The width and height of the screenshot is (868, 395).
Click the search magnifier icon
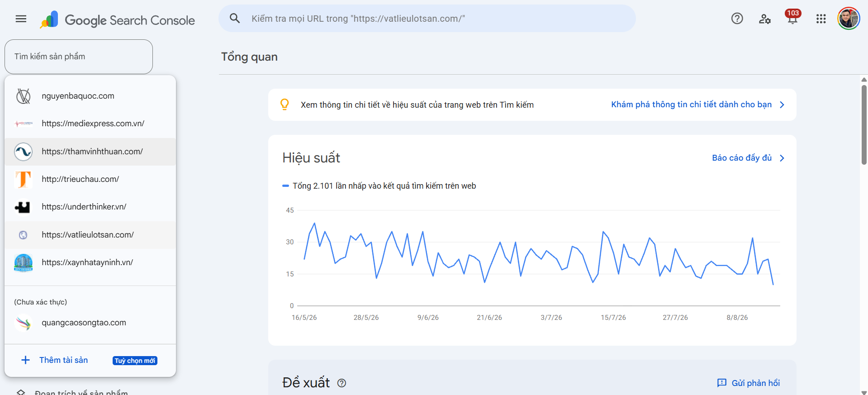pos(235,18)
